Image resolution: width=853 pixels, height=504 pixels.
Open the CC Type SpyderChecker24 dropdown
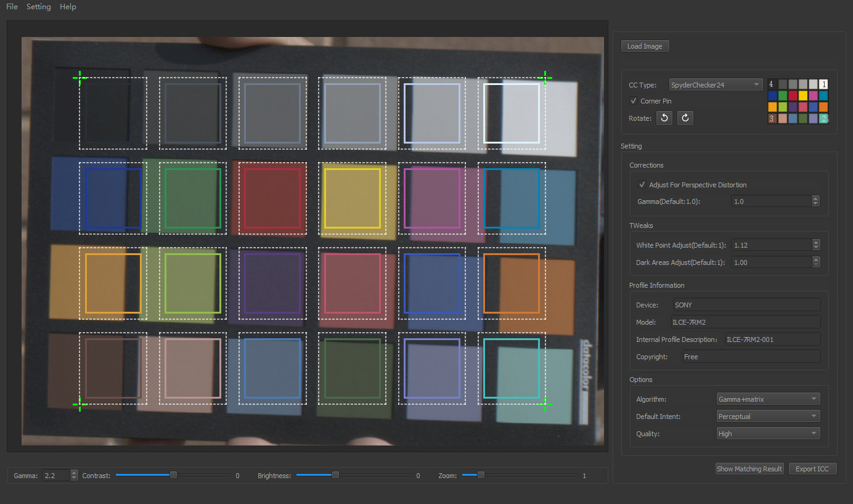(716, 85)
